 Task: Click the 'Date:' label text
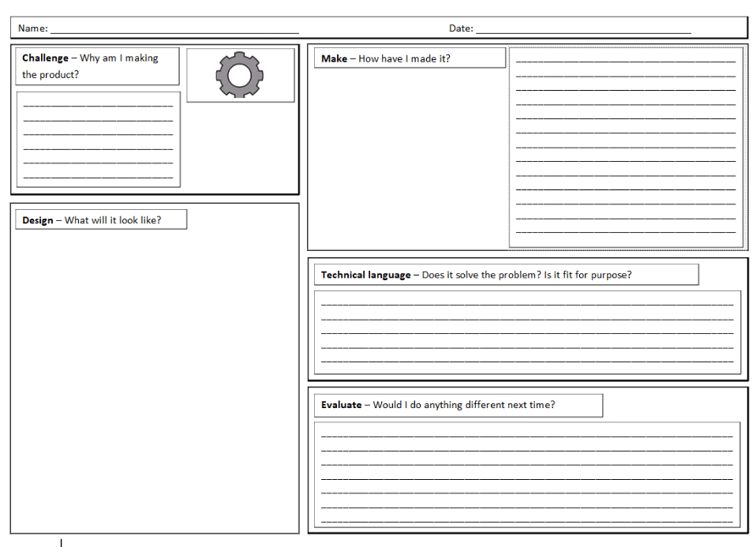[461, 28]
